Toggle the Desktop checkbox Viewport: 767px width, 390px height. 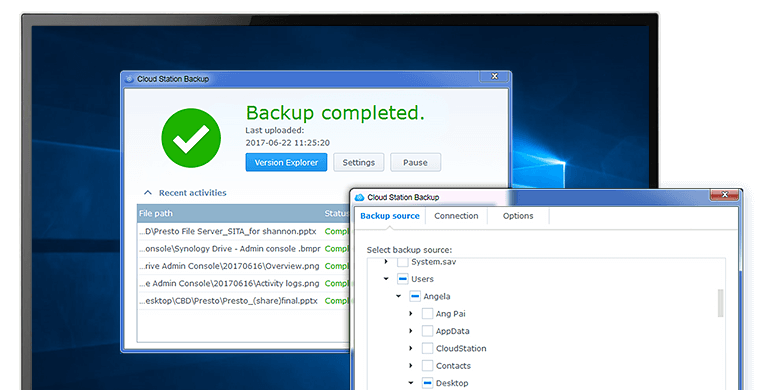click(427, 383)
